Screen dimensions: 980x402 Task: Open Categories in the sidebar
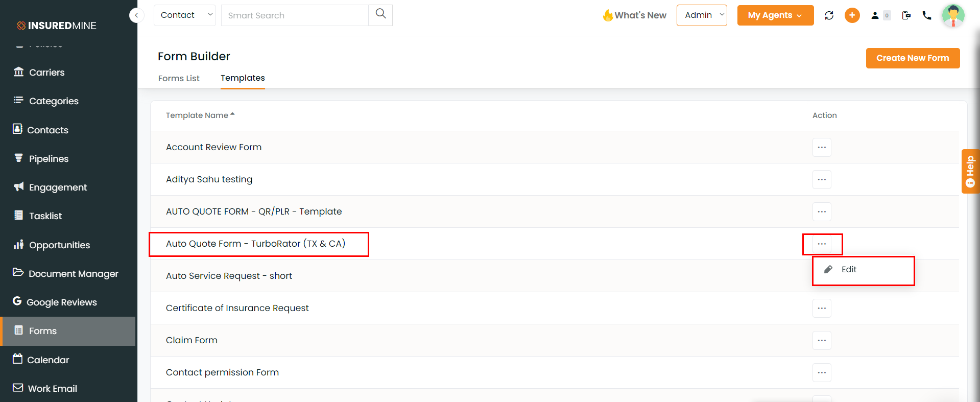tap(68, 101)
